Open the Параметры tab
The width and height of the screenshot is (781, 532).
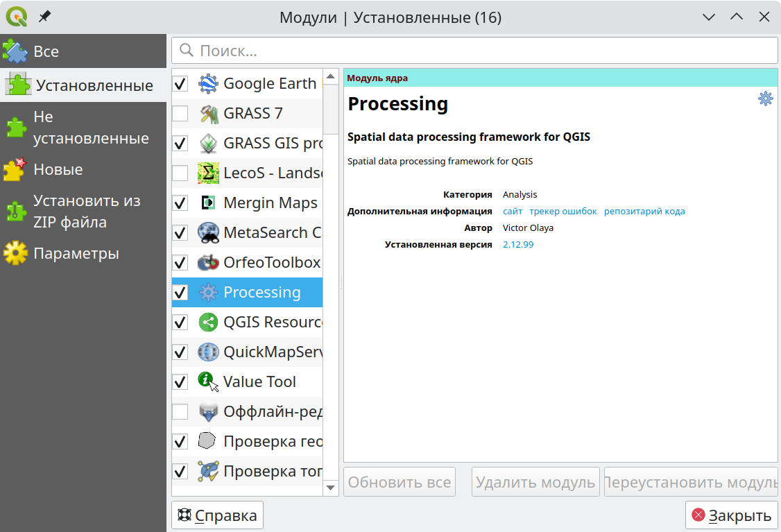[x=83, y=253]
